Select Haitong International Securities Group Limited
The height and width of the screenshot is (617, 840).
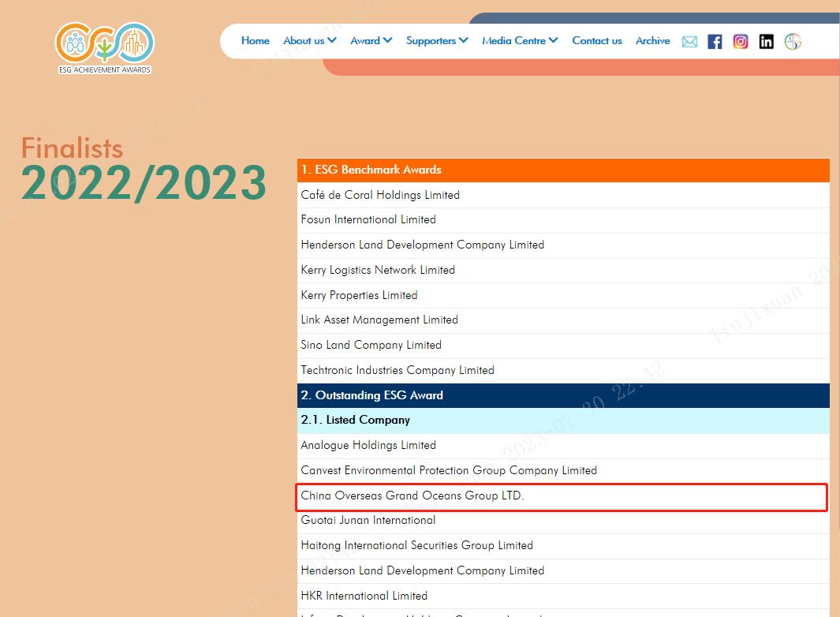563,546
